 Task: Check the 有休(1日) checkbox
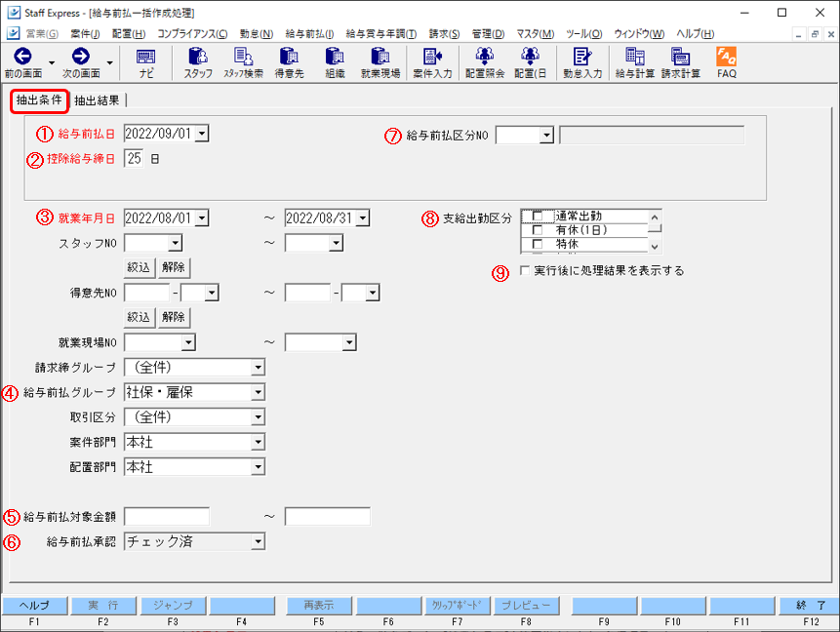(537, 230)
